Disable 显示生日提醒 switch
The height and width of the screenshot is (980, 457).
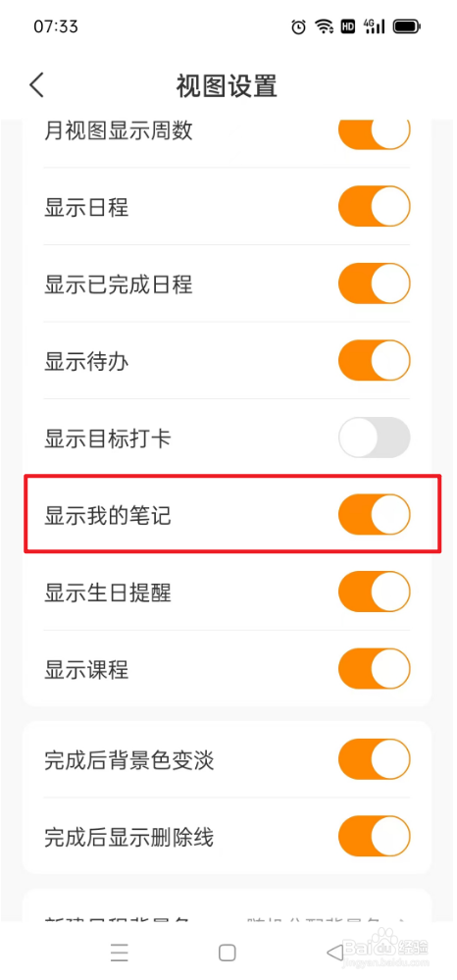375,592
